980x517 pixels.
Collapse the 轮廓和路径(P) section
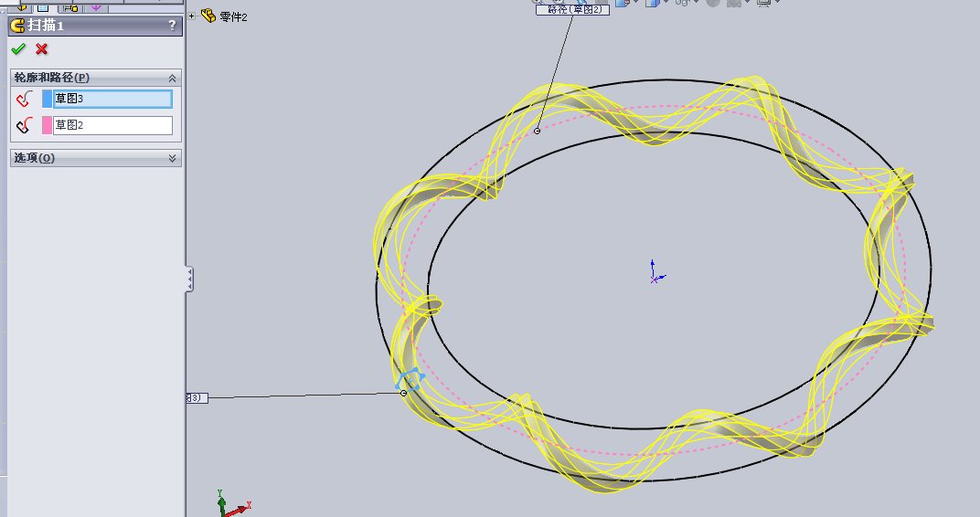pyautogui.click(x=172, y=78)
